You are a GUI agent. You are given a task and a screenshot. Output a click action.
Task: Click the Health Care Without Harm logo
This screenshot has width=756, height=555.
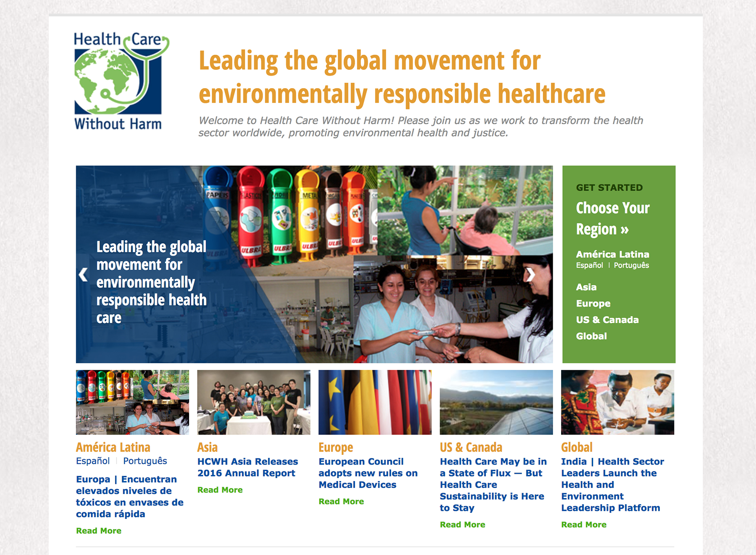point(121,81)
